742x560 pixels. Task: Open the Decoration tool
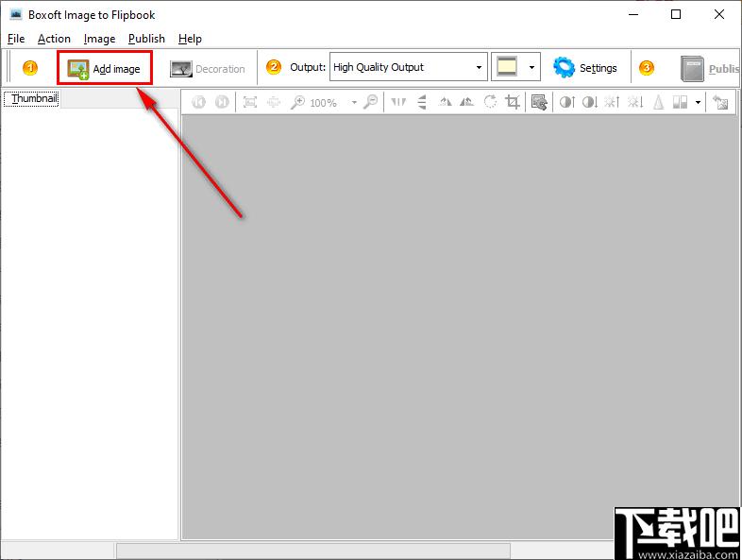click(x=208, y=69)
